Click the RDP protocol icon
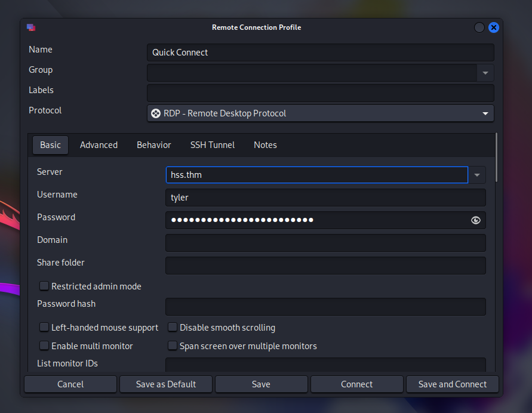The image size is (532, 413). [156, 113]
